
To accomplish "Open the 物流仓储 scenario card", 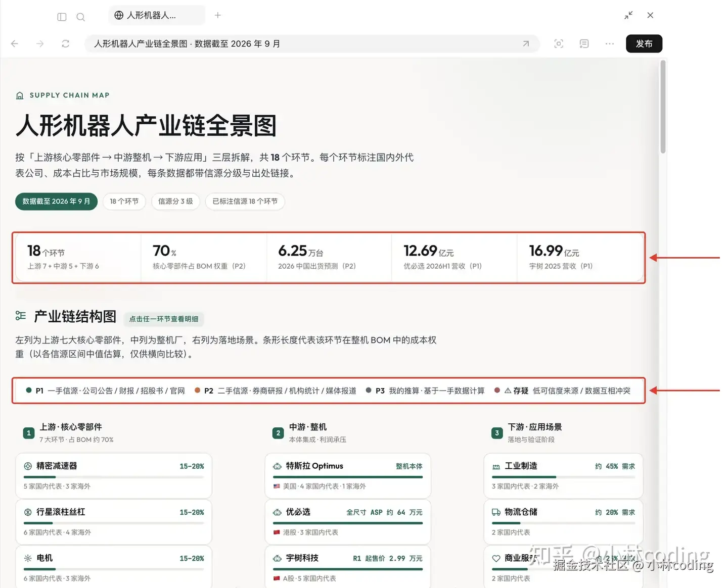I will click(x=563, y=521).
